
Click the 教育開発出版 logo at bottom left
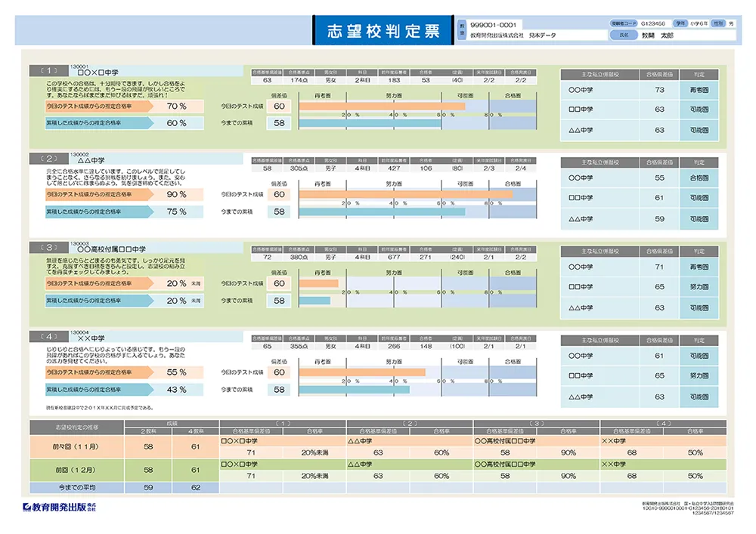pyautogui.click(x=59, y=507)
